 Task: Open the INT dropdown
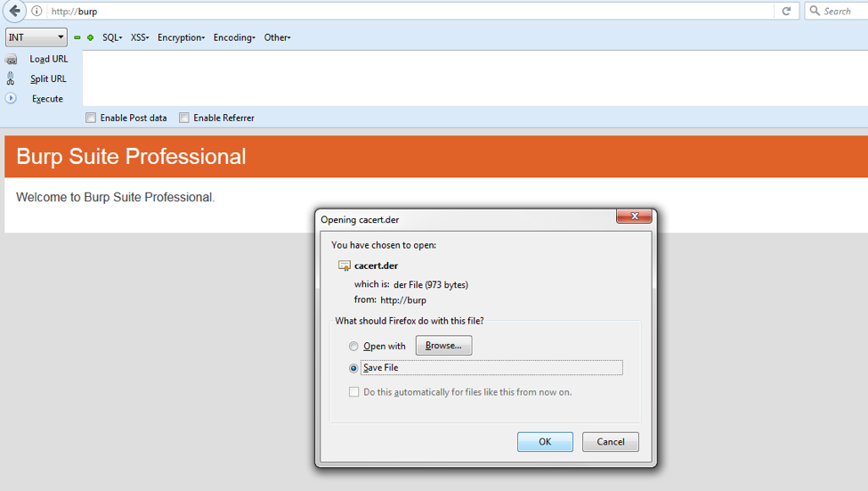36,37
